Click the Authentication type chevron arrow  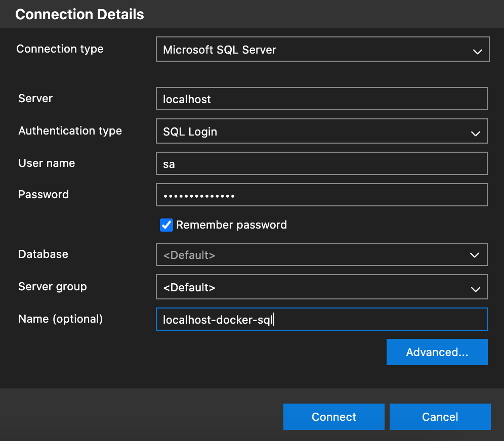point(475,134)
